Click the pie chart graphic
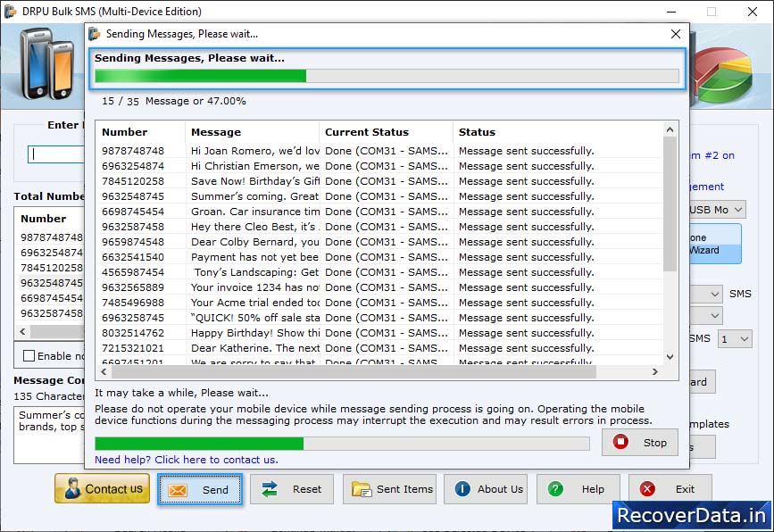Image resolution: width=774 pixels, height=532 pixels. [724, 74]
